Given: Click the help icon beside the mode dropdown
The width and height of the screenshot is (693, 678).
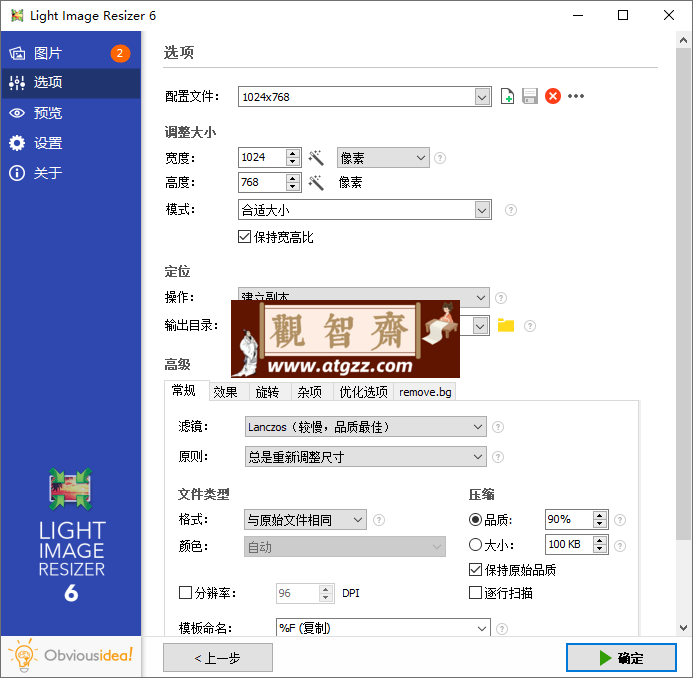Looking at the screenshot, I should point(510,210).
